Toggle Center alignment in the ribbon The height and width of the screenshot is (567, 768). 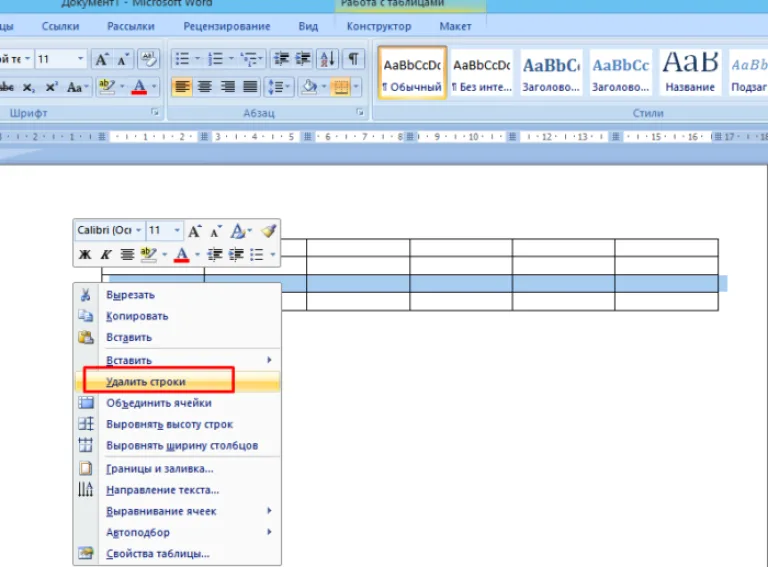coord(204,87)
